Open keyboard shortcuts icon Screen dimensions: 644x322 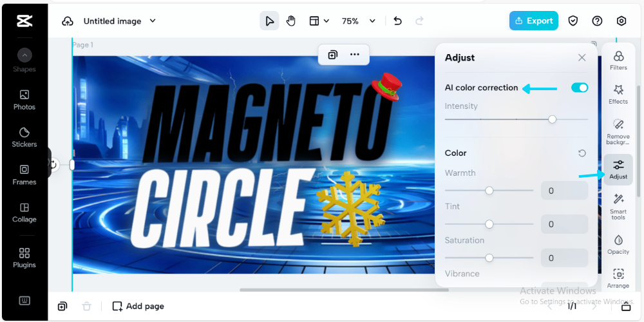pyautogui.click(x=24, y=301)
